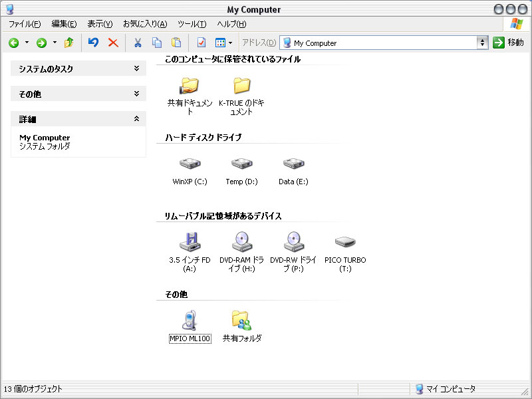532x399 pixels.
Task: Open the Back history dropdown arrow
Action: (x=27, y=43)
